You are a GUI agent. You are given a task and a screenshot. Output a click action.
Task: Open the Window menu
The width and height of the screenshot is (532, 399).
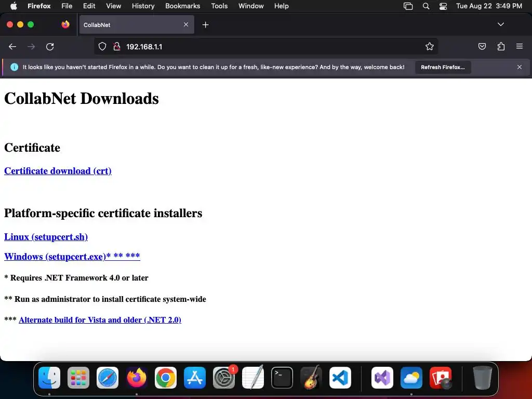[x=251, y=6]
